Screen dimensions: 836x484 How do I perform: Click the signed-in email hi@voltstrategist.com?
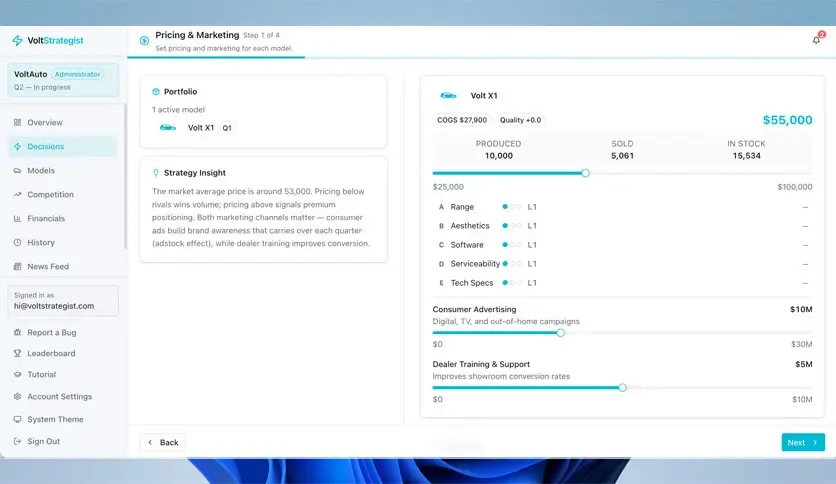coord(54,306)
